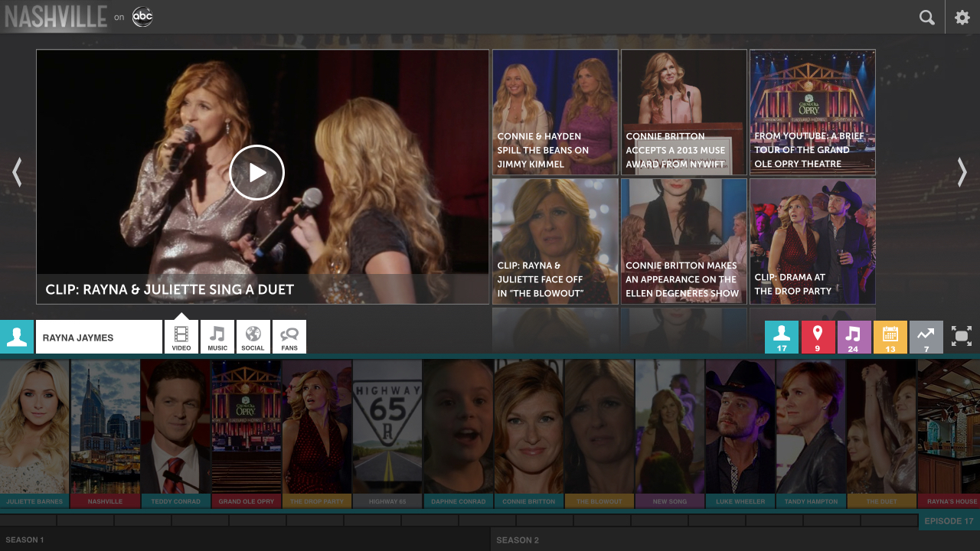The height and width of the screenshot is (551, 980).
Task: Select the Juliette Barnes card
Action: (34, 434)
